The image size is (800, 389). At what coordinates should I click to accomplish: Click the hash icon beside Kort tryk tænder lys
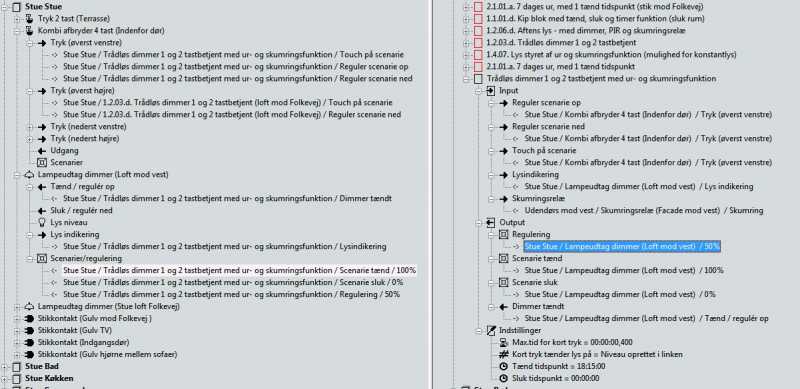pos(503,354)
